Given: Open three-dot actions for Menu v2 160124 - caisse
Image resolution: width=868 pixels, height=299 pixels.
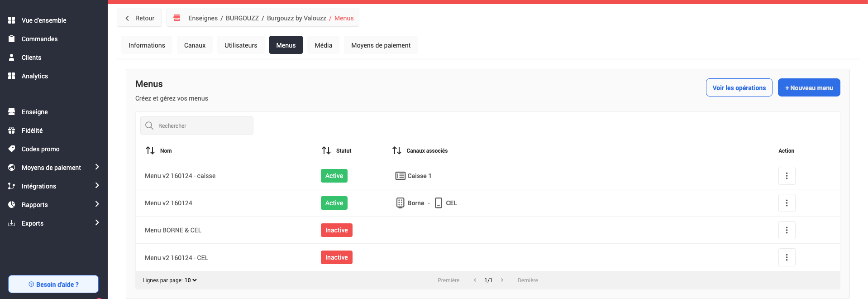Looking at the screenshot, I should 787,176.
